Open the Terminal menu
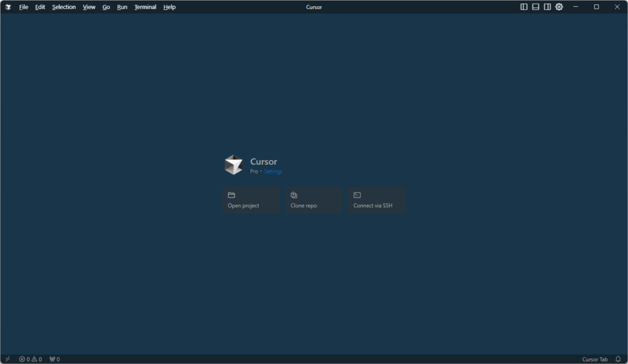This screenshot has width=628, height=364. point(145,7)
